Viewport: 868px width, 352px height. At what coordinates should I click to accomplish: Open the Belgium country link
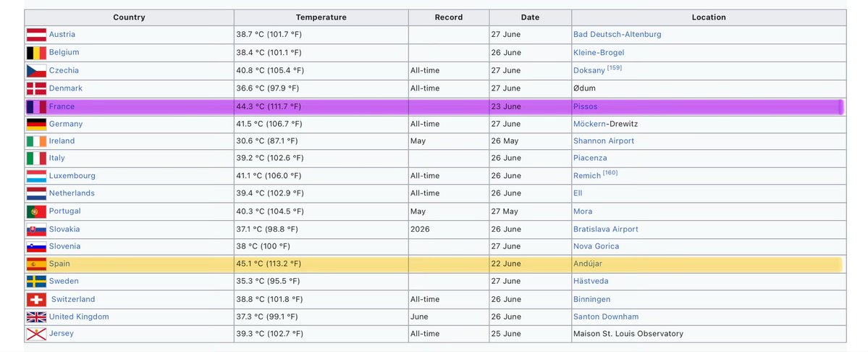64,52
